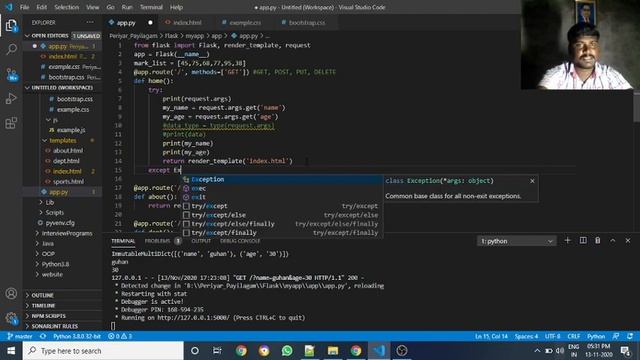Image resolution: width=640 pixels, height=360 pixels.
Task: Open the Extensions view
Action: 11,123
